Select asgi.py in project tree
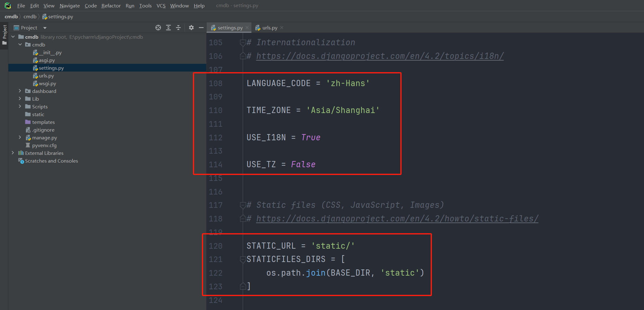The height and width of the screenshot is (310, 644). point(44,60)
